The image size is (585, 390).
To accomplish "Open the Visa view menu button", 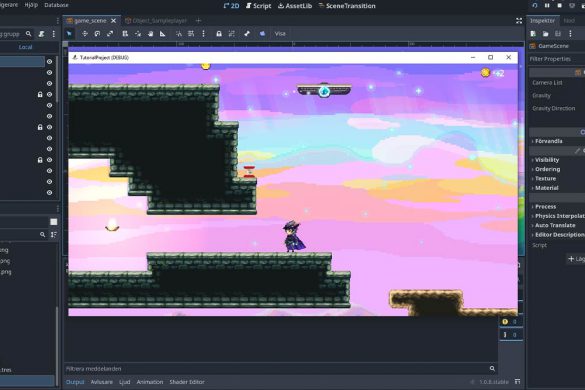I will pyautogui.click(x=280, y=34).
